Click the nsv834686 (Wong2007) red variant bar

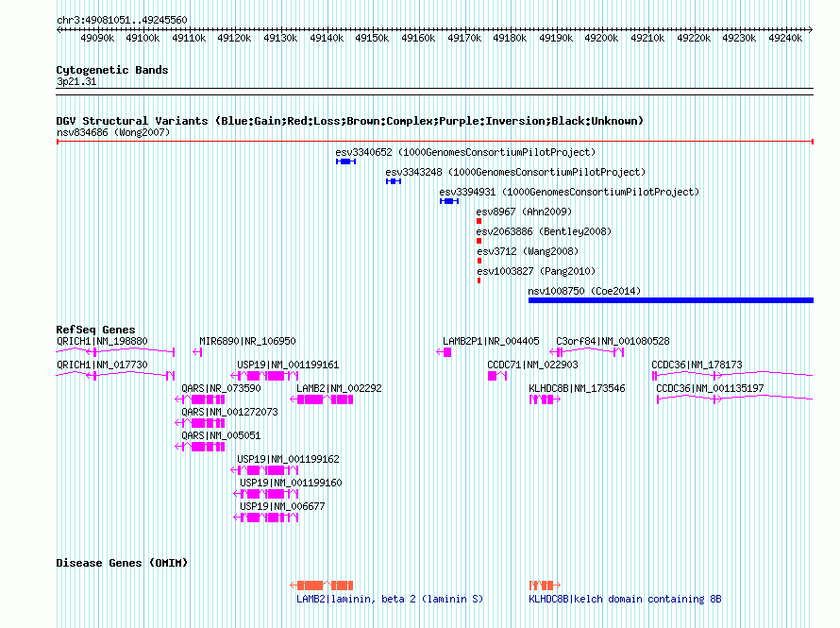pos(434,142)
